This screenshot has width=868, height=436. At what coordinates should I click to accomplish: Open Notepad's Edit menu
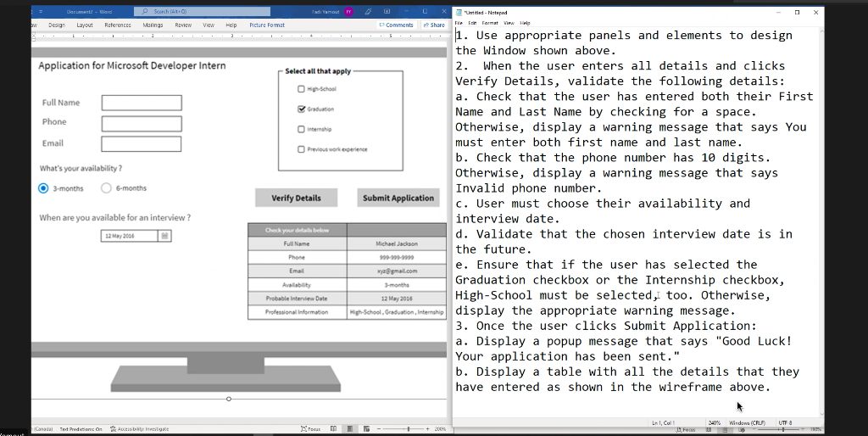coord(472,23)
